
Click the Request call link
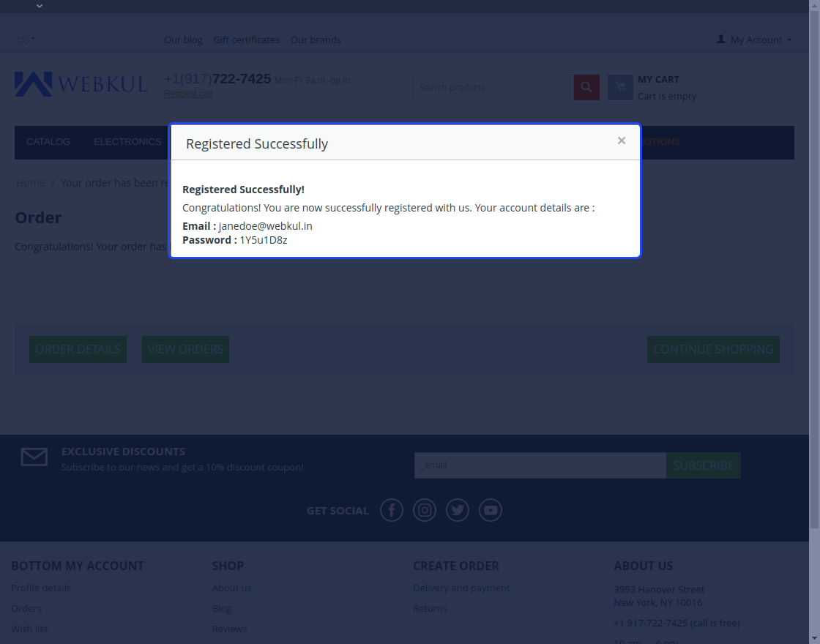point(188,94)
